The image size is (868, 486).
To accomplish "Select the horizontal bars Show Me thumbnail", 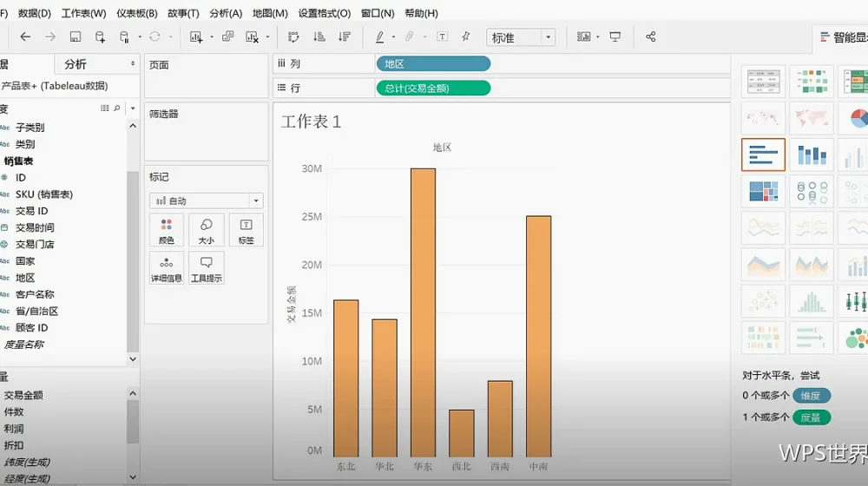I will tap(763, 154).
